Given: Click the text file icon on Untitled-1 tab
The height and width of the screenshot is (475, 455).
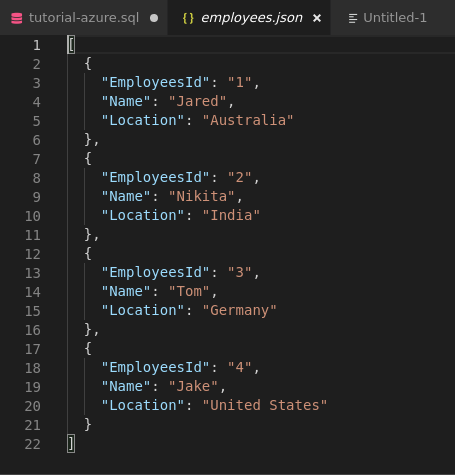Looking at the screenshot, I should coord(353,18).
